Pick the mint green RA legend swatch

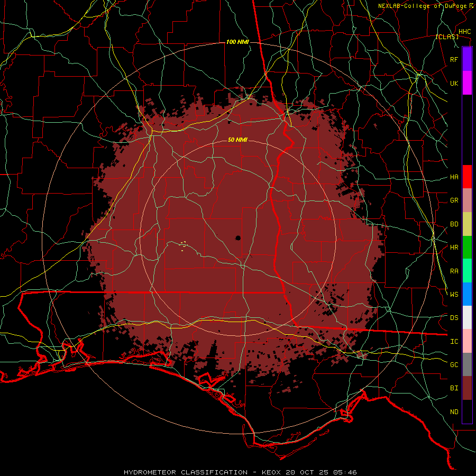click(467, 270)
